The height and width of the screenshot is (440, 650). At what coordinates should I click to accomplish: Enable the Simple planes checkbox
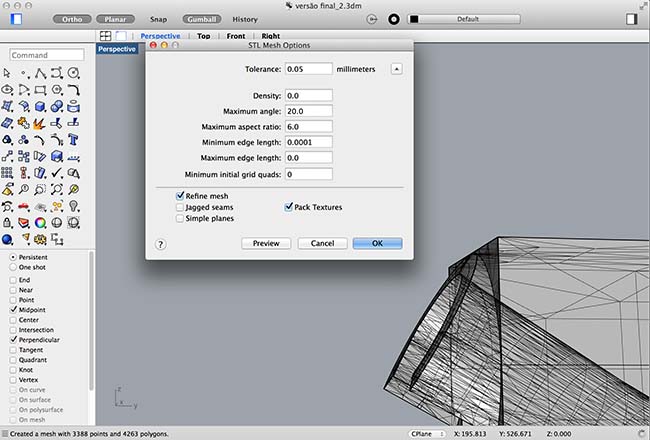tap(180, 218)
